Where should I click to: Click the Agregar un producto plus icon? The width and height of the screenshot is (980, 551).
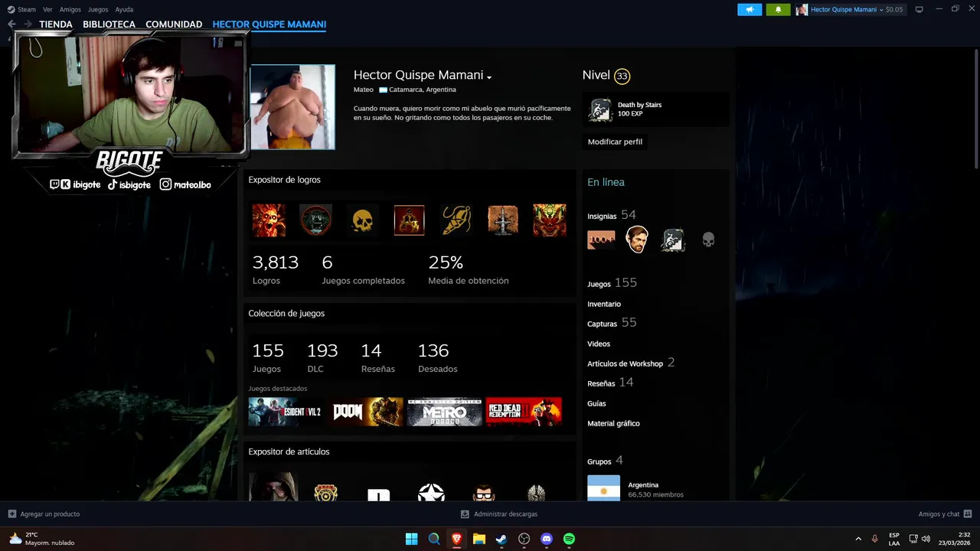12,514
